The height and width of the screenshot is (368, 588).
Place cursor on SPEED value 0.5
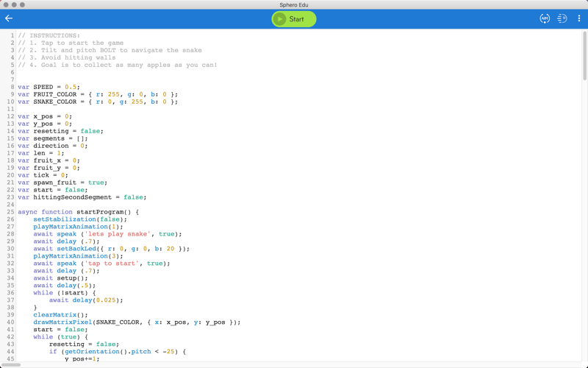(x=70, y=87)
